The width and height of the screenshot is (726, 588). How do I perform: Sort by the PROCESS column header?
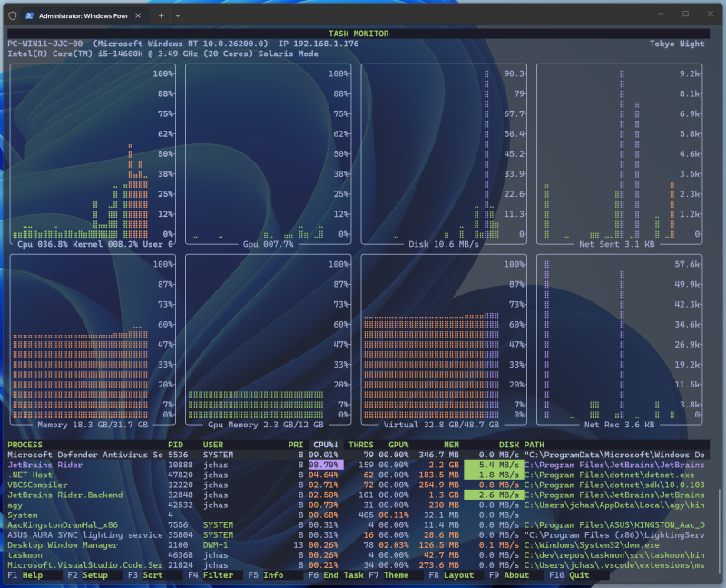pos(25,445)
